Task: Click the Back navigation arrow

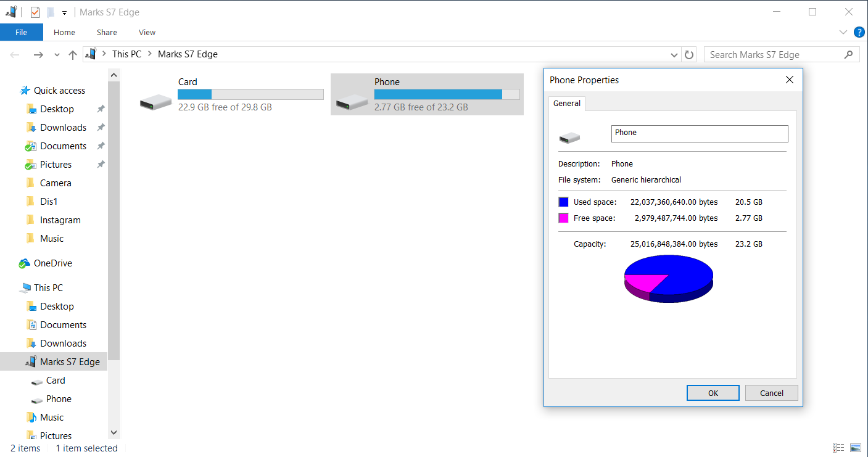Action: (x=16, y=55)
